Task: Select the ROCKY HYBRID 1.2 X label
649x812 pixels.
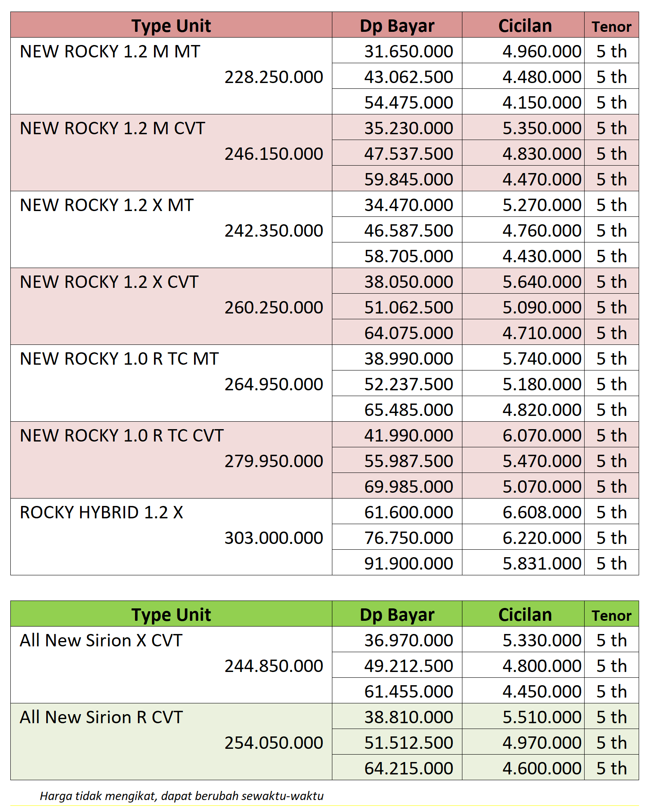Action: point(101,513)
